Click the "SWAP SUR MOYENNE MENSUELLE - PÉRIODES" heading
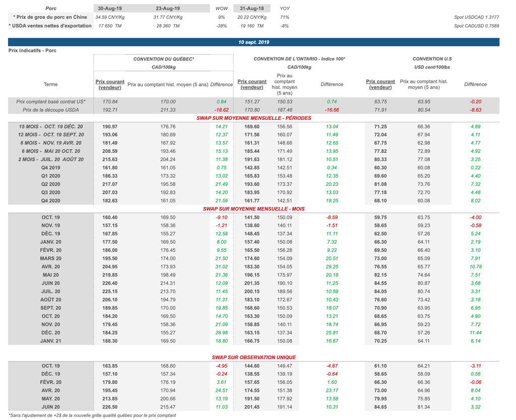516x420 pixels. click(x=253, y=118)
